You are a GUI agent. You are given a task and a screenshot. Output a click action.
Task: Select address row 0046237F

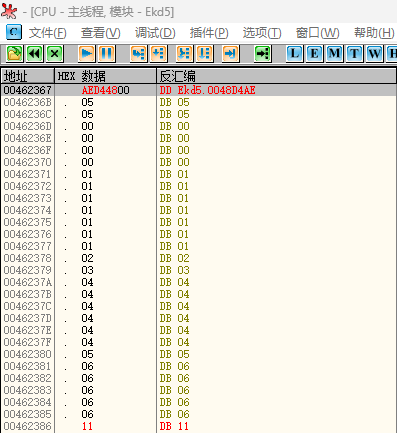point(198,342)
